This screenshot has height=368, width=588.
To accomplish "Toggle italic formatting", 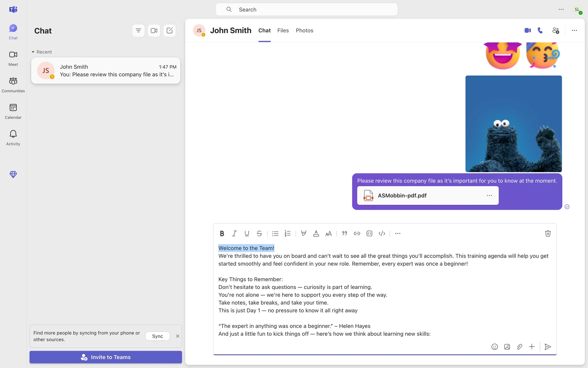I will (234, 233).
